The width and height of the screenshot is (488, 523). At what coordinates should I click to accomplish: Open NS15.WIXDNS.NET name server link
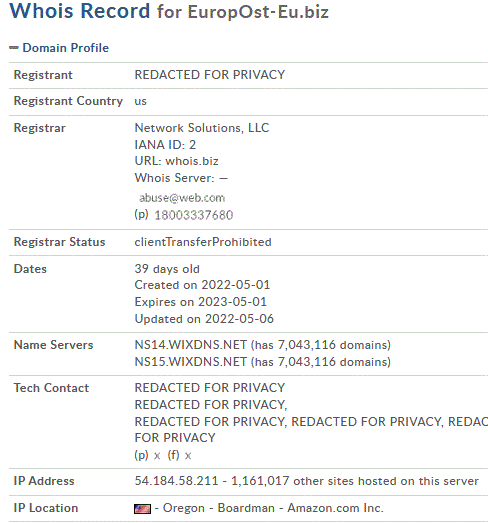pyautogui.click(x=190, y=362)
